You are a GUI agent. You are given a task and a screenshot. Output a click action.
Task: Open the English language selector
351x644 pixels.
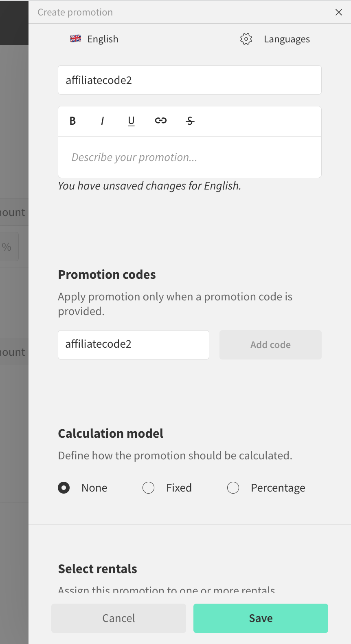103,39
